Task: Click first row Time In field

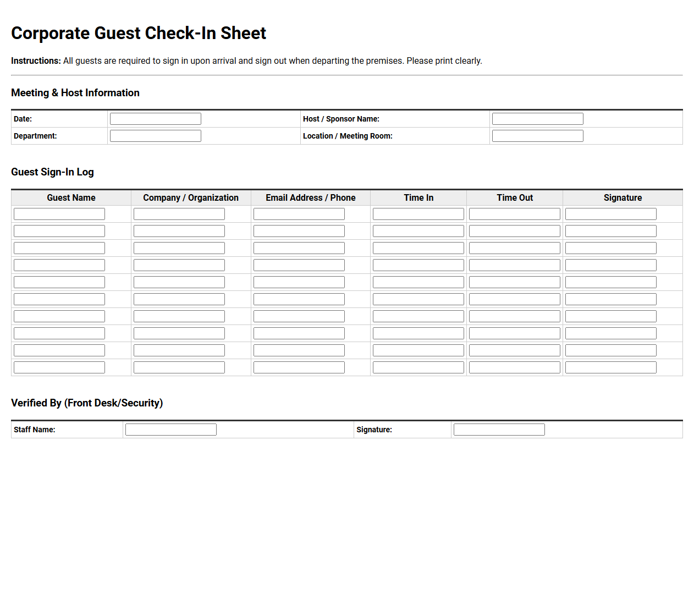Action: [418, 214]
